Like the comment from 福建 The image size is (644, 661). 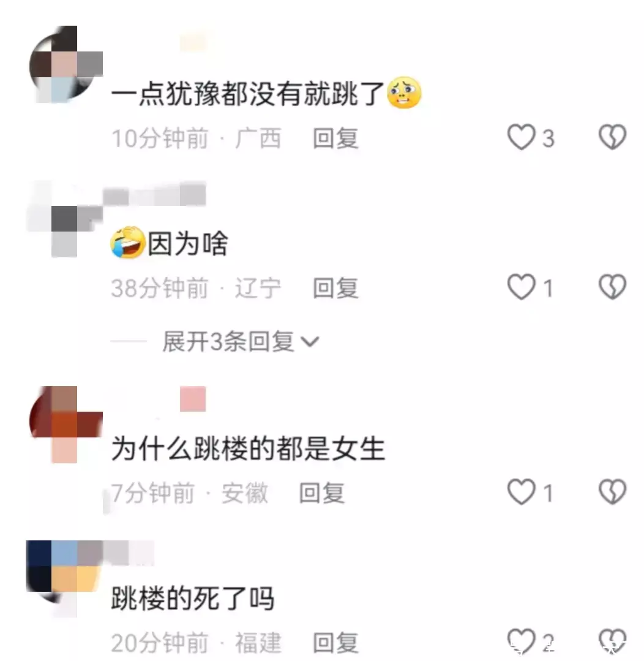522,641
